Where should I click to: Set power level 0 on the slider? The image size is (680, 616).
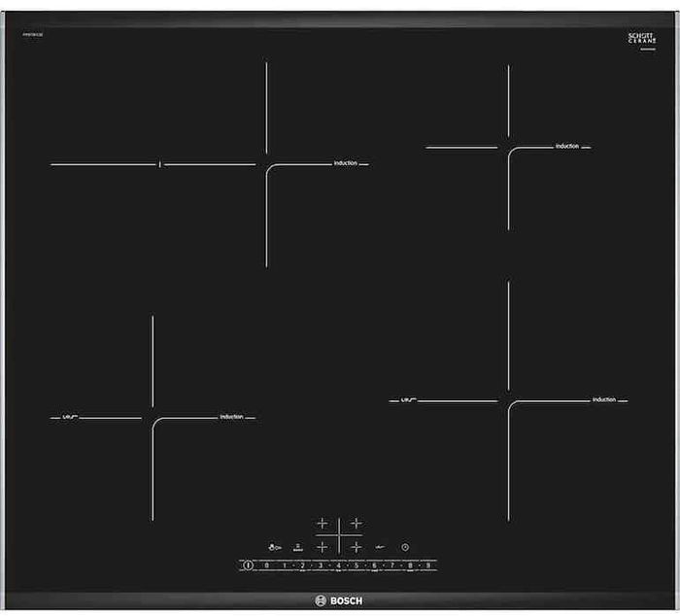(x=266, y=565)
